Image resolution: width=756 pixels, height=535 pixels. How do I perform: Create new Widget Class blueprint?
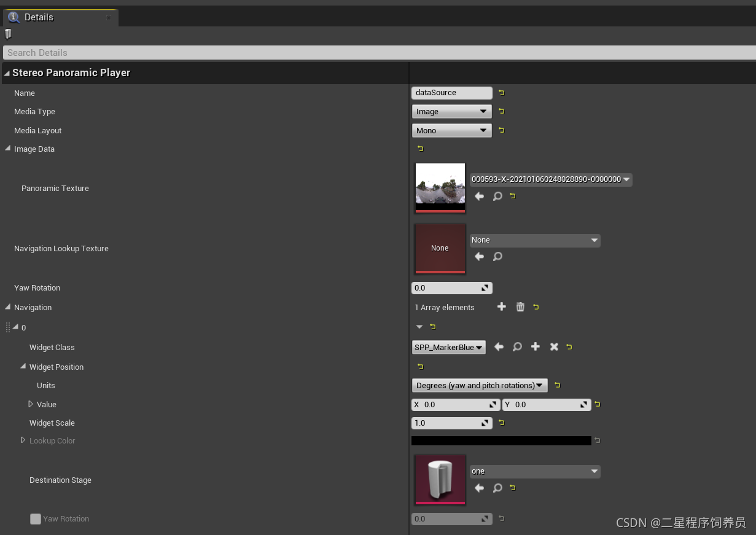tap(536, 347)
